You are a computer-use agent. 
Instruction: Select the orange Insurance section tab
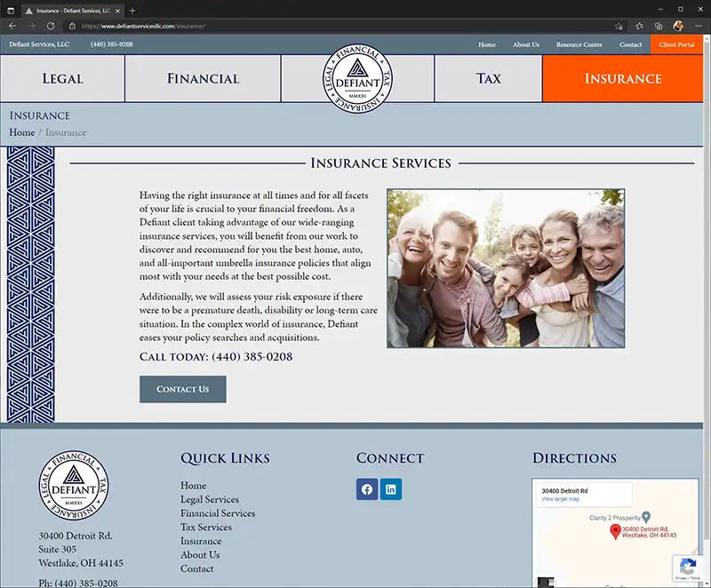coord(623,78)
